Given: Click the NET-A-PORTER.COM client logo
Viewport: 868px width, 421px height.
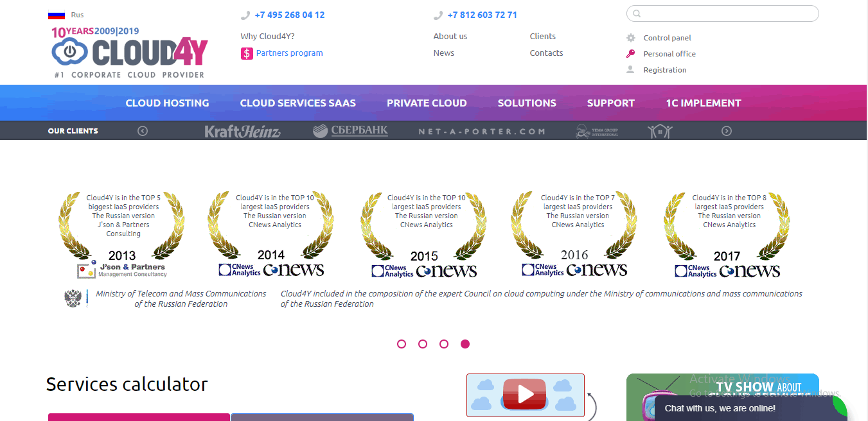Looking at the screenshot, I should (482, 132).
